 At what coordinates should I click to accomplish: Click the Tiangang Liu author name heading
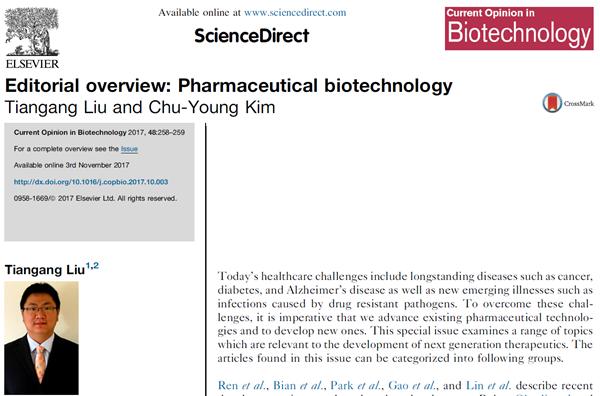tap(45, 270)
